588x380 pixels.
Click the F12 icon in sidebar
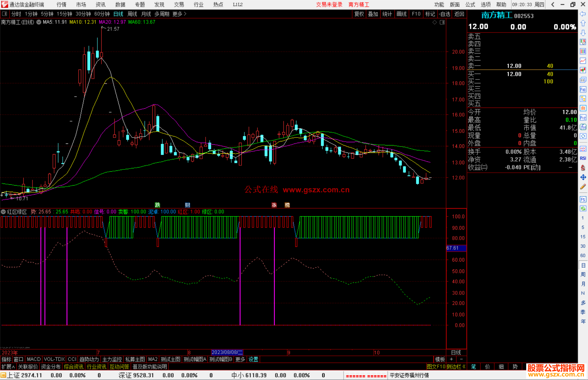click(583, 118)
